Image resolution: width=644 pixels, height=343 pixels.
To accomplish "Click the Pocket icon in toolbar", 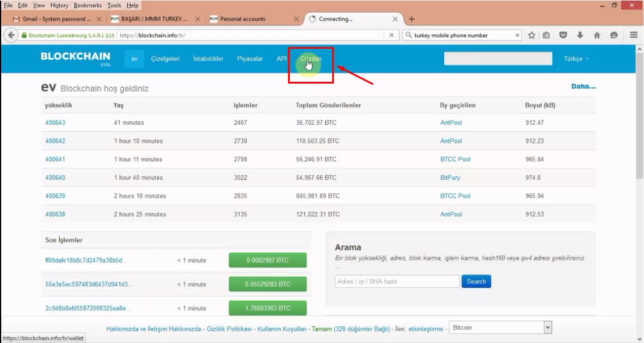I will pos(563,35).
